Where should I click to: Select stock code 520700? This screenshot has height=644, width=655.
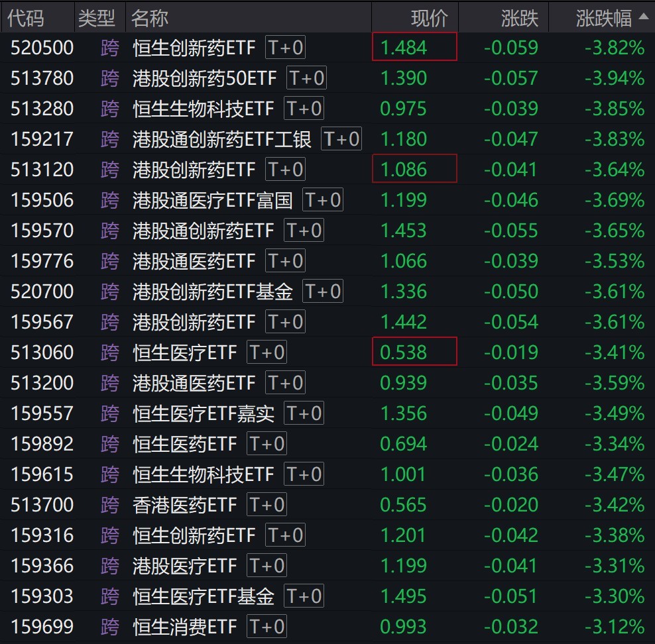point(42,292)
